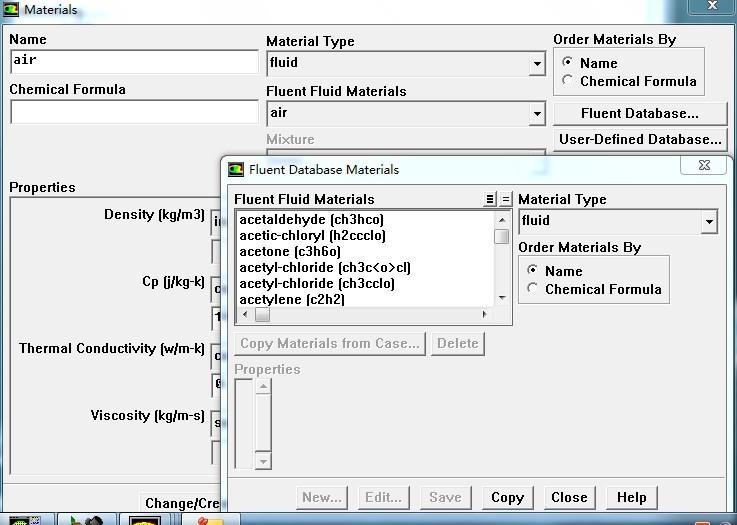737x525 pixels.
Task: Click the Copy button
Action: pos(508,497)
